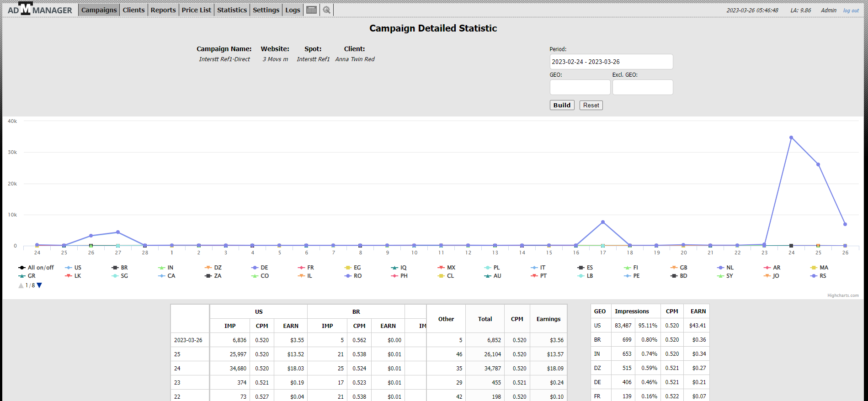Click the March 17 peak data point on chart
The image size is (868, 401).
pos(603,222)
